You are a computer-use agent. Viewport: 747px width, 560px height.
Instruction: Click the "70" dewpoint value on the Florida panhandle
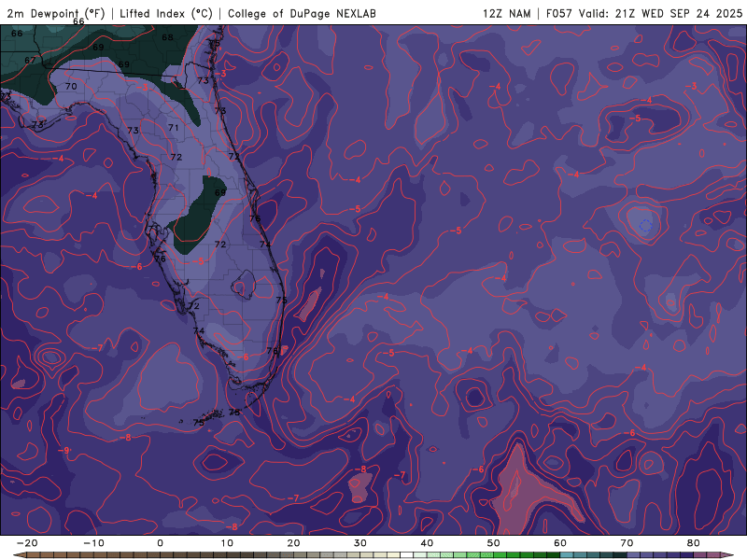pos(71,86)
